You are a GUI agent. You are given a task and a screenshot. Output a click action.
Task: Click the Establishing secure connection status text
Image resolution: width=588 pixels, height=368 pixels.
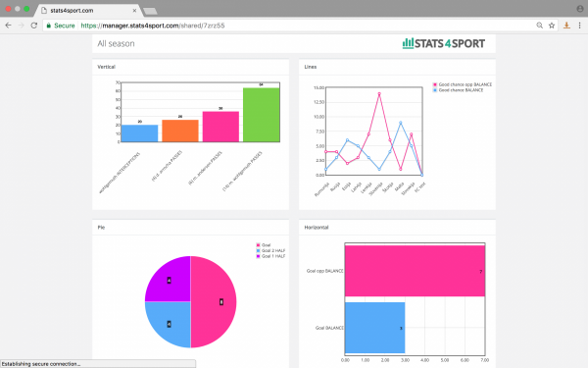click(40, 364)
